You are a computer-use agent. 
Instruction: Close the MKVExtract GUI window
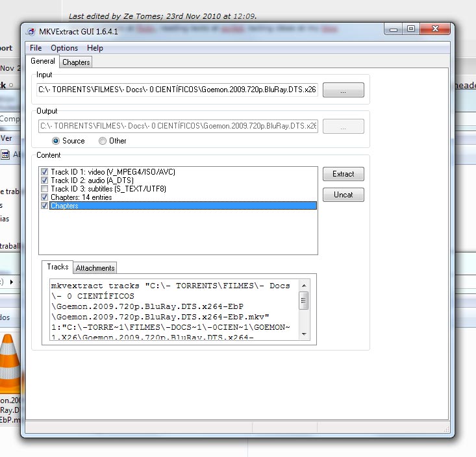click(x=435, y=29)
